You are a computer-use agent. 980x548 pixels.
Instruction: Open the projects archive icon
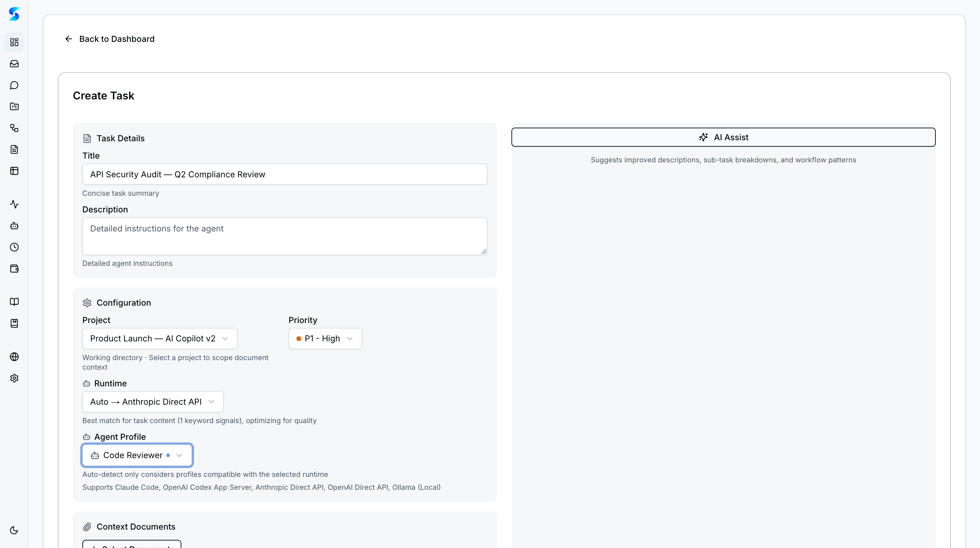tap(14, 107)
